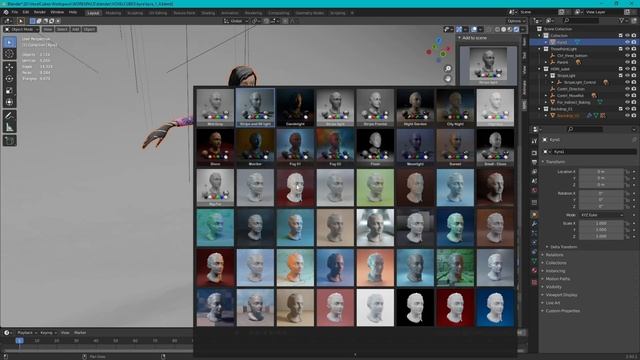Open the timeline Playback menu
Image resolution: width=640 pixels, height=360 pixels.
coord(27,333)
